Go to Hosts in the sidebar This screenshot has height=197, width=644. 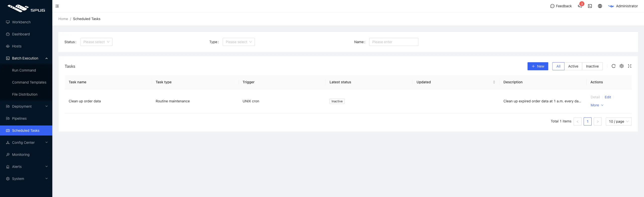pyautogui.click(x=26, y=46)
